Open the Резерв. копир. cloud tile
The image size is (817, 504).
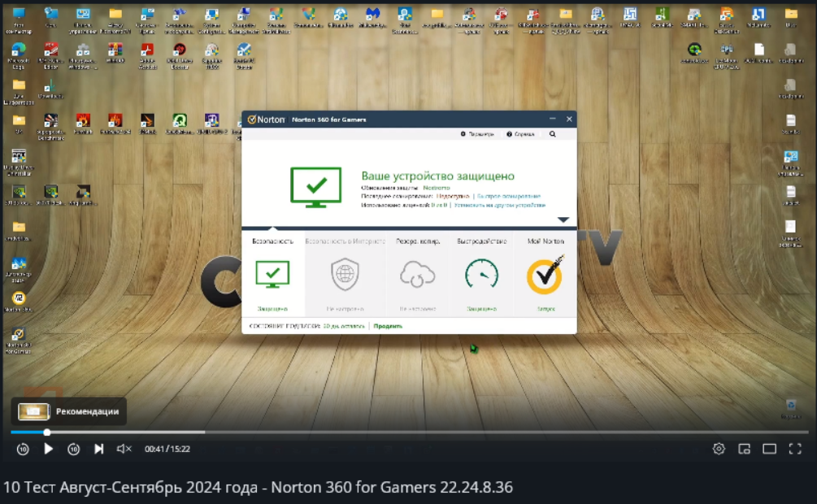417,274
